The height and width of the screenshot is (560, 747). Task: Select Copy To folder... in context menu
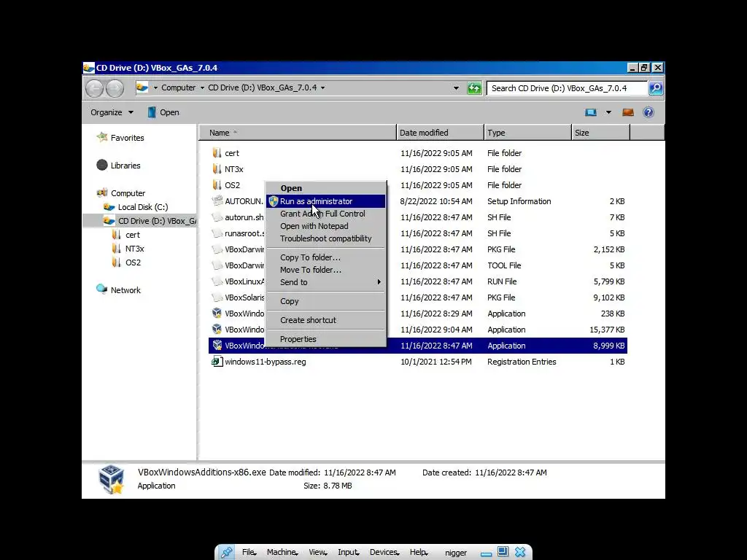pos(326,257)
